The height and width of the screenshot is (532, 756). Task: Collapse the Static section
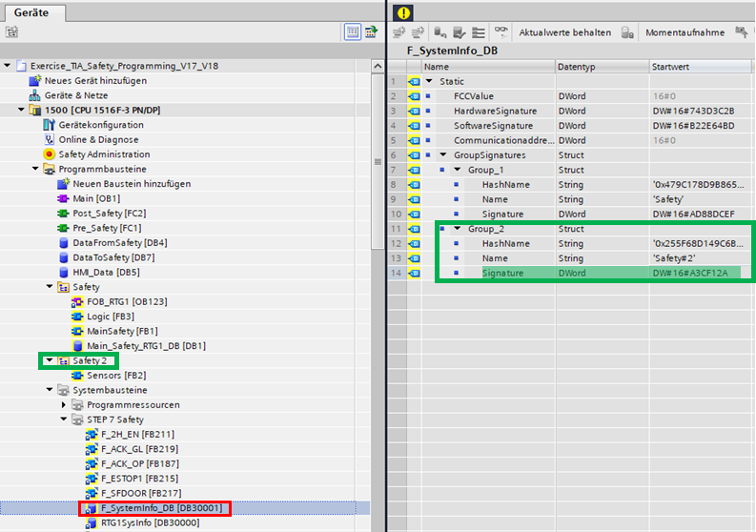pyautogui.click(x=429, y=81)
